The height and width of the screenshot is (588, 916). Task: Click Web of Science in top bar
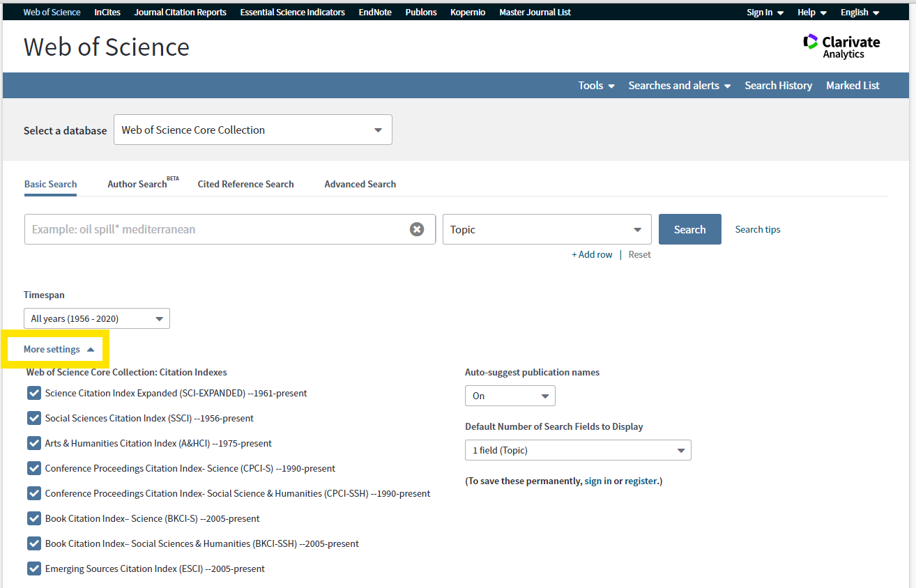tap(52, 13)
